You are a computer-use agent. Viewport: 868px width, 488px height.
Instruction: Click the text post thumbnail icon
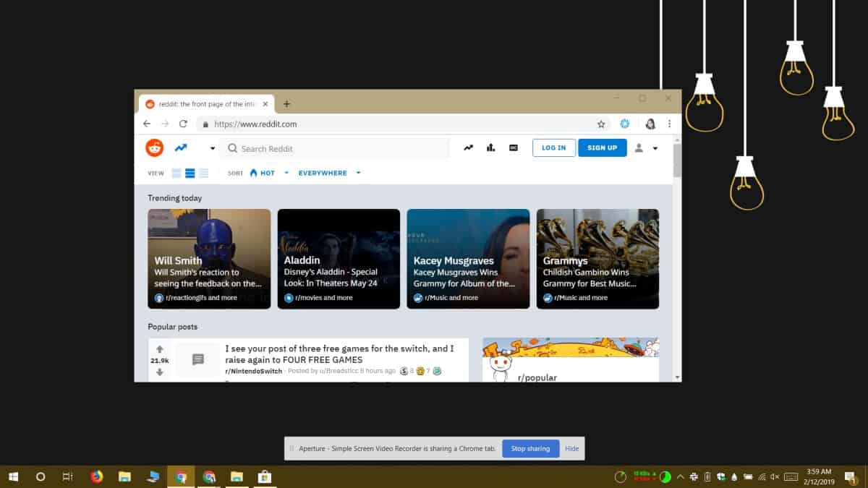tap(198, 359)
